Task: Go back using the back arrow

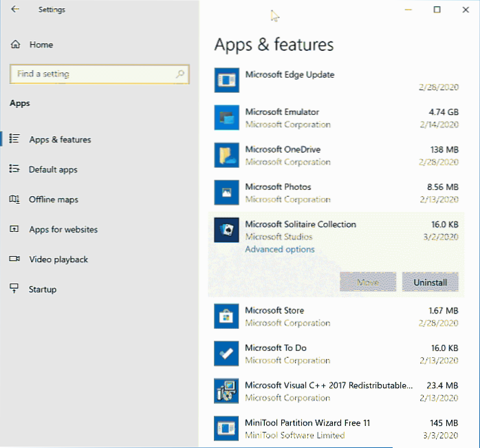Action: click(16, 10)
